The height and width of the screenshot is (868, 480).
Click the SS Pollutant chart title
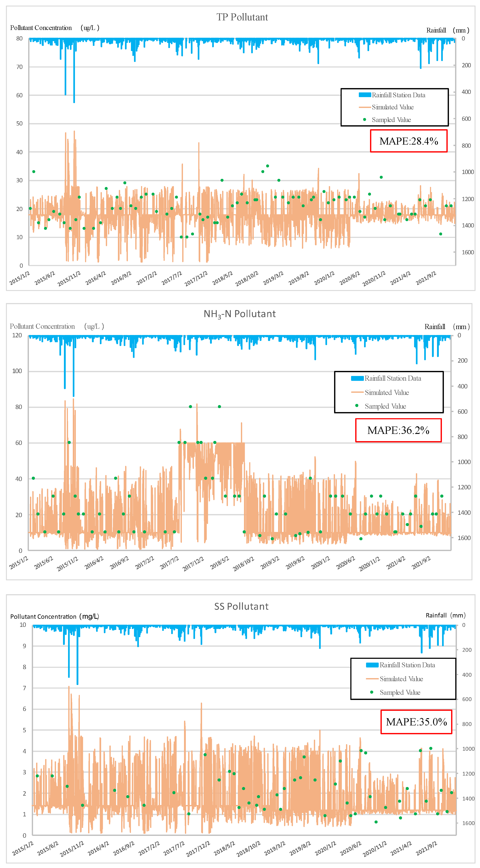point(241,606)
